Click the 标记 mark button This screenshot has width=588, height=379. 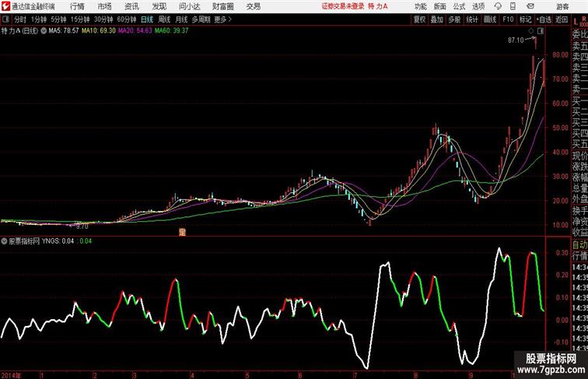click(525, 19)
